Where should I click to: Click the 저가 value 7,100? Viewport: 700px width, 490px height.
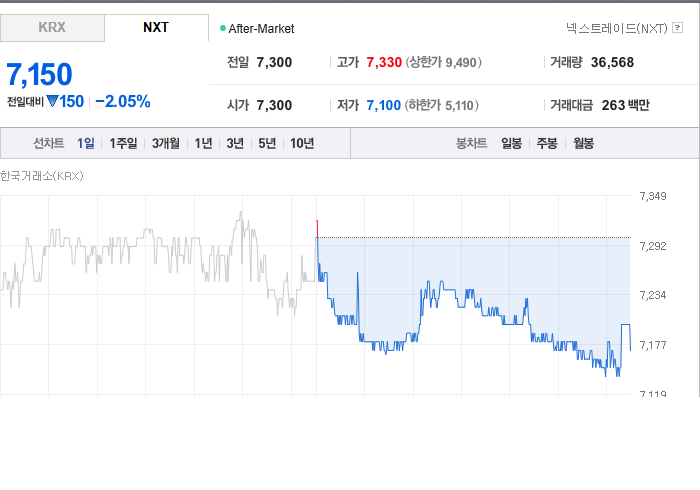(383, 105)
